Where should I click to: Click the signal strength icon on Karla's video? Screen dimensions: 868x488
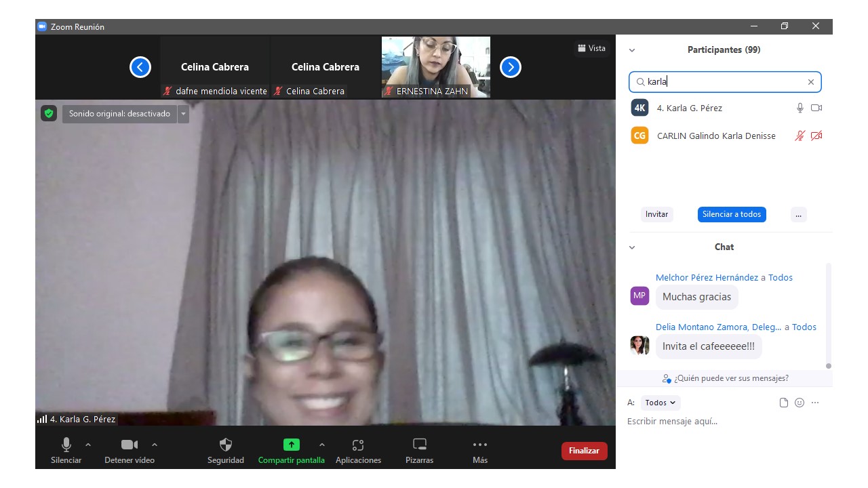(42, 419)
